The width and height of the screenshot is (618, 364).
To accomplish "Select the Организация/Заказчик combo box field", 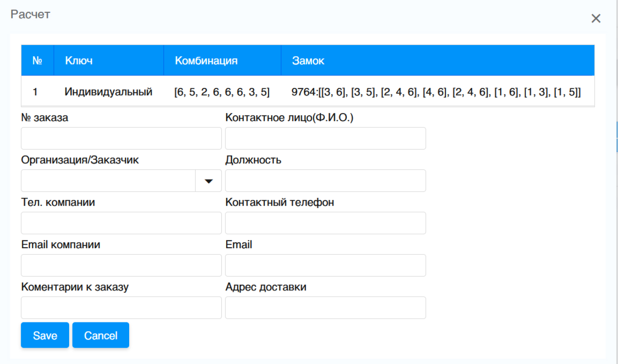I will tap(108, 181).
